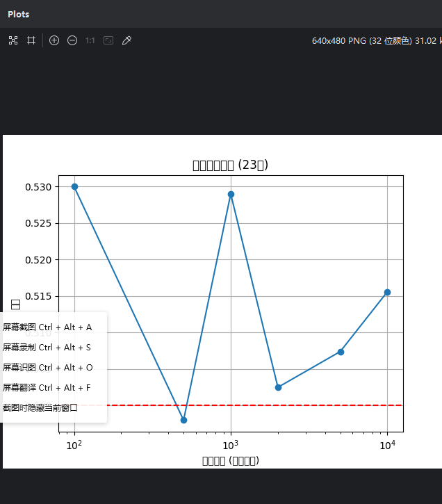Click the lowest data point on the line
The image size is (442, 504).
pyautogui.click(x=183, y=420)
